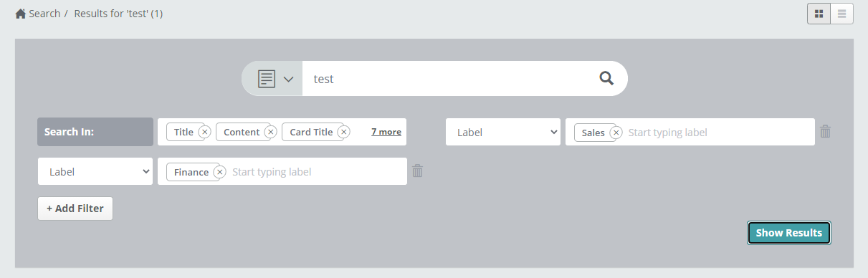This screenshot has width=868, height=278.
Task: Open Label dropdown beside Finance filter
Action: (x=95, y=171)
